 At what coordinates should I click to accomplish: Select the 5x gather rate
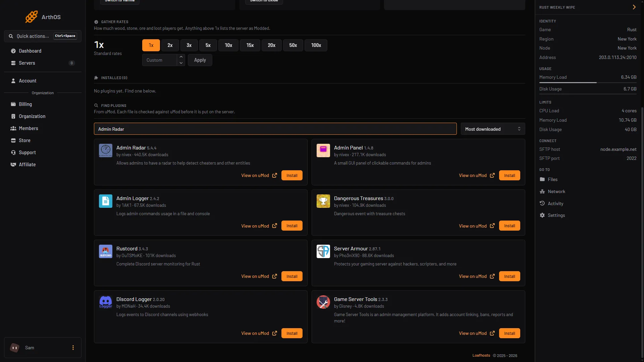point(208,45)
